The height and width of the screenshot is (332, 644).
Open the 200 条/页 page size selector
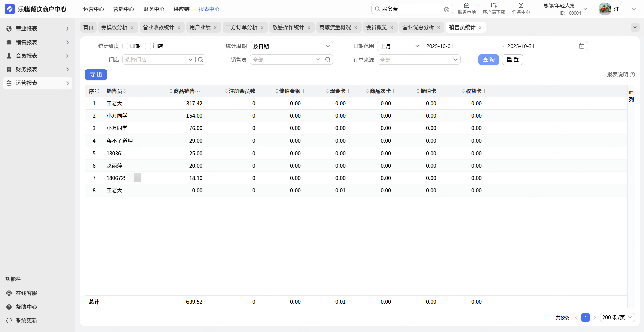click(617, 317)
